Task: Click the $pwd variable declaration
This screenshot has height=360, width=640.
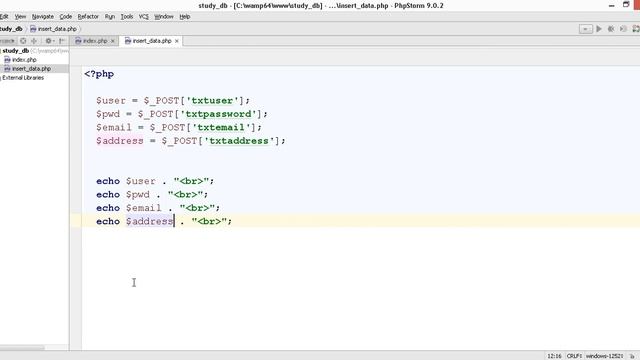Action: click(x=108, y=114)
